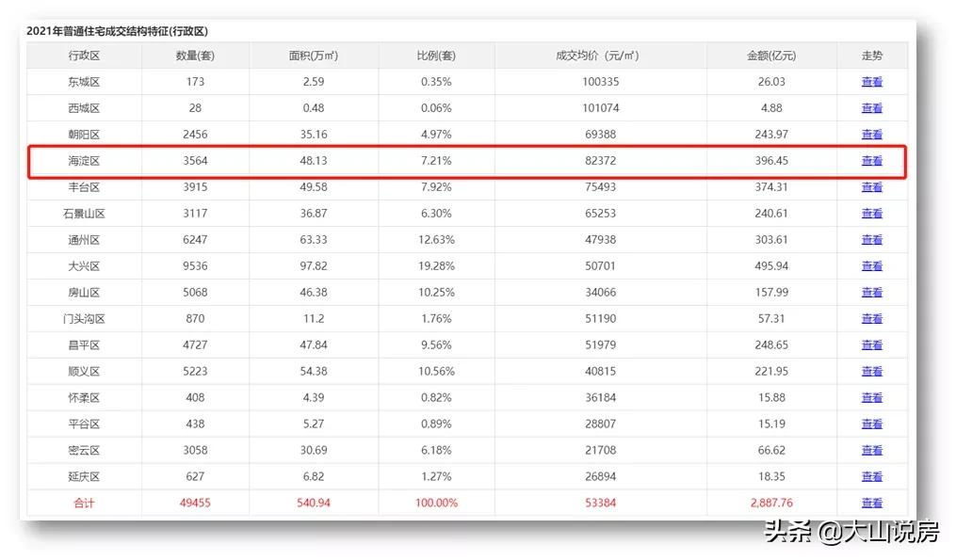View trend link for 通州区
Image resolution: width=956 pixels, height=560 pixels.
[871, 239]
